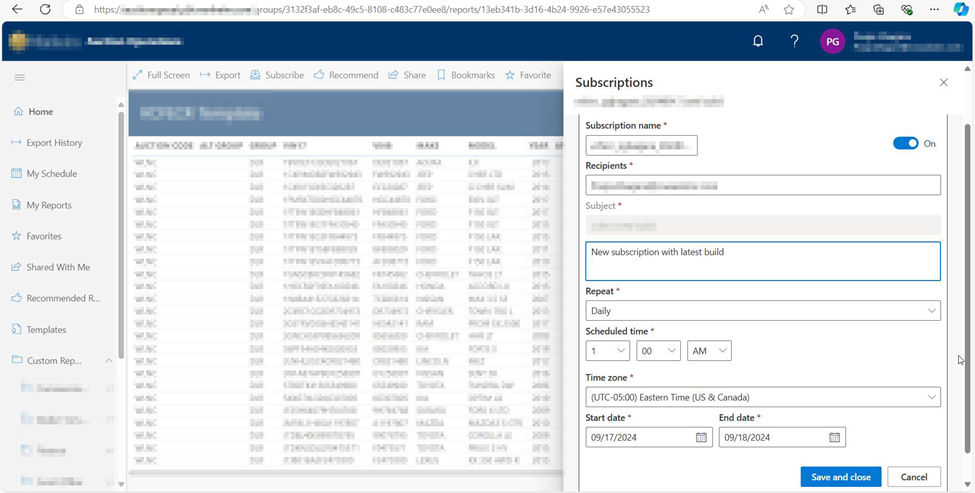
Task: Open Bookmarks in the report toolbar
Action: pyautogui.click(x=466, y=75)
